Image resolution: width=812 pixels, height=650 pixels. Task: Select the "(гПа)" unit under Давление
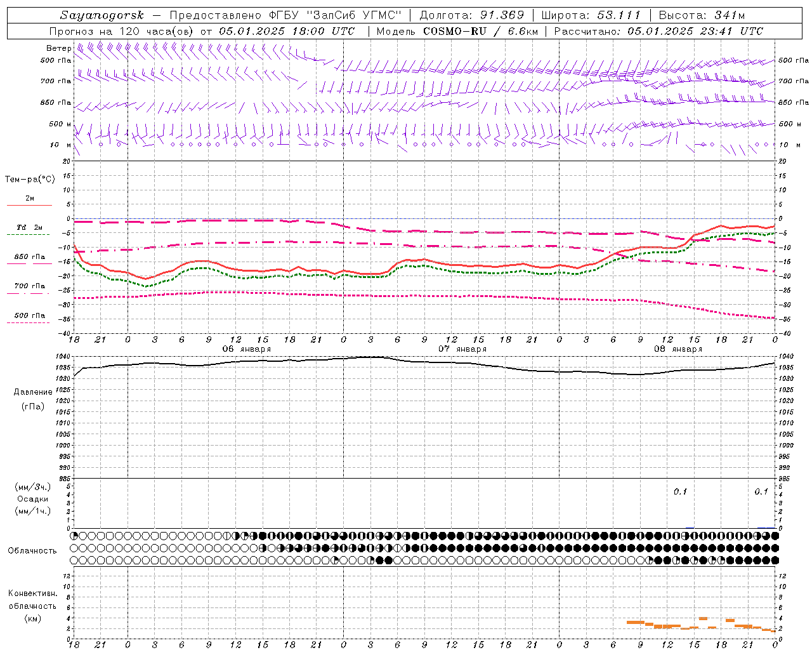coord(33,406)
